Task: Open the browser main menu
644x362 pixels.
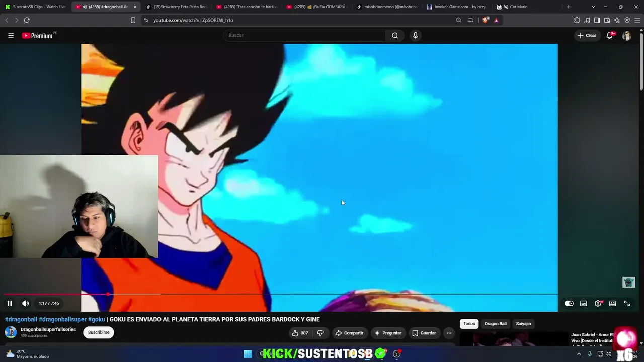Action: click(637, 20)
